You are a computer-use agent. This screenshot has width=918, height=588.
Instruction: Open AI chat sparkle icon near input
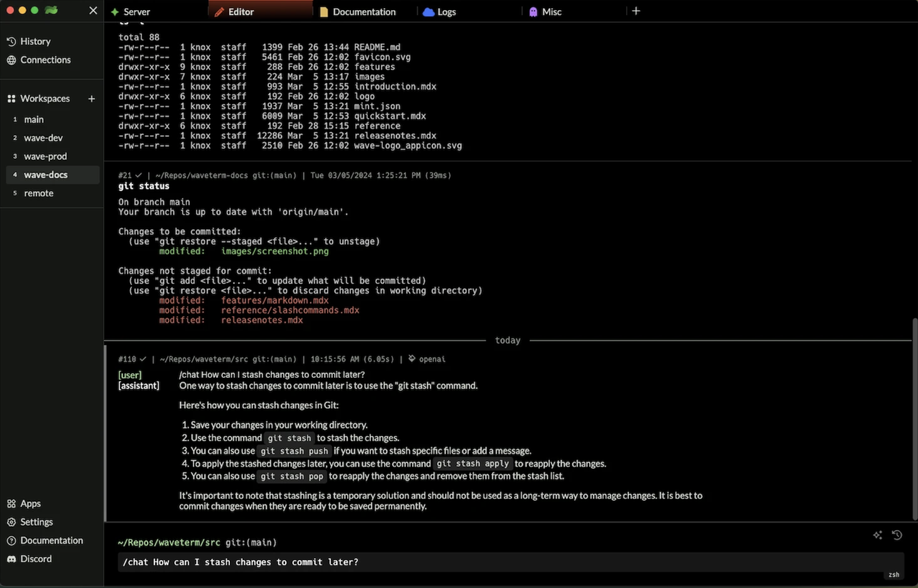877,535
